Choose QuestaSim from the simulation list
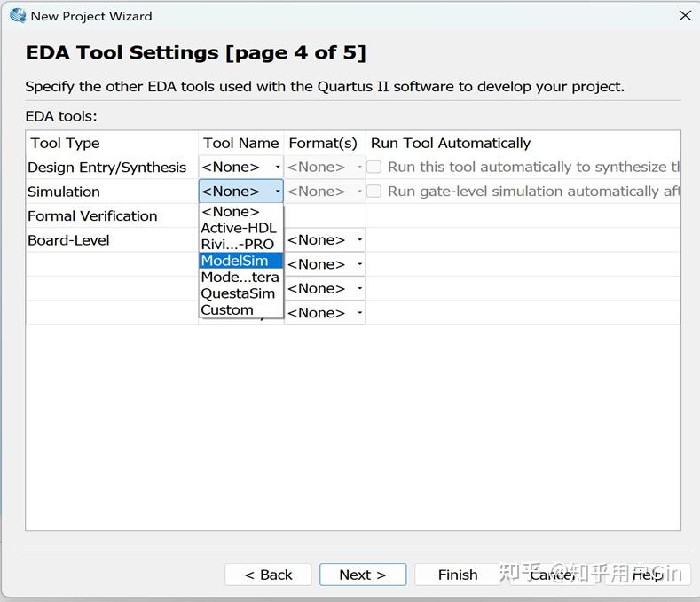Viewport: 700px width, 602px height. coord(238,293)
